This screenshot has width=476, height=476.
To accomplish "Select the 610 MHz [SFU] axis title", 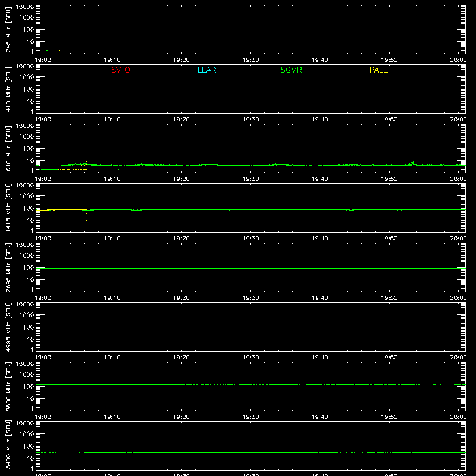I will tap(8, 149).
